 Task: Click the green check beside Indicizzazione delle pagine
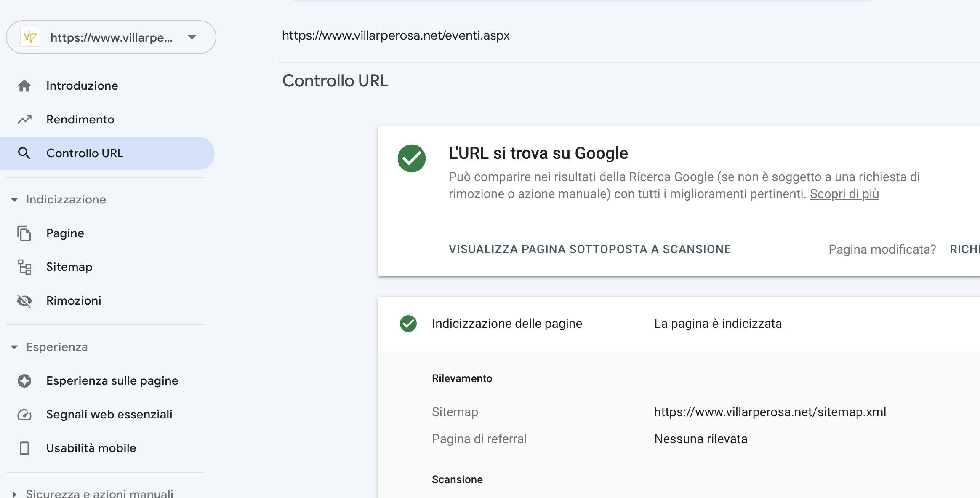pyautogui.click(x=408, y=324)
